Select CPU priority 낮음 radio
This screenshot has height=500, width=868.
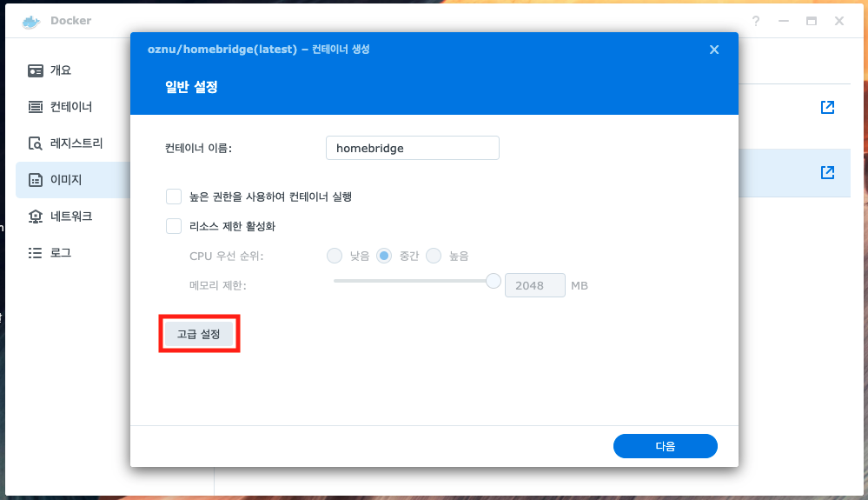(335, 256)
